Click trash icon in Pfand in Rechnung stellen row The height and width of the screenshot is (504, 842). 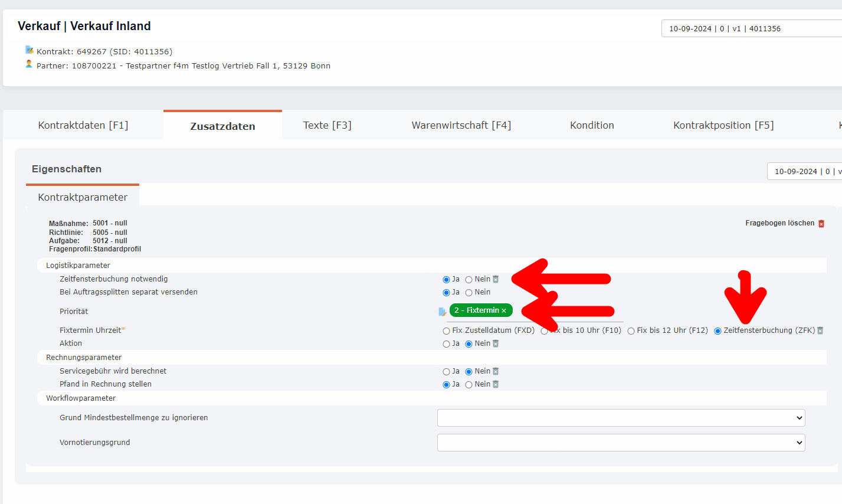pyautogui.click(x=496, y=384)
